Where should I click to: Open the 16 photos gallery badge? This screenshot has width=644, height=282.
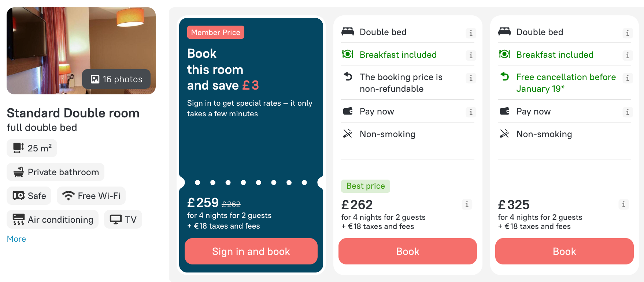(x=116, y=79)
